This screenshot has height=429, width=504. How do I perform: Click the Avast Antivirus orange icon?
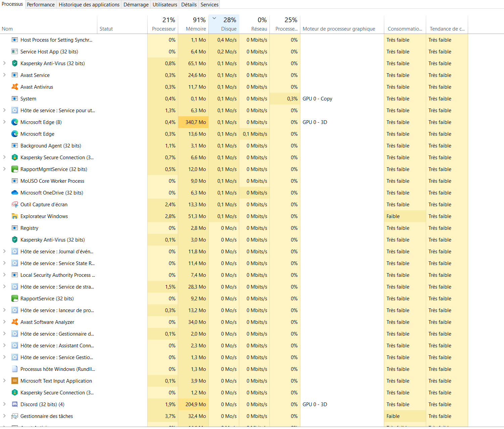click(15, 87)
